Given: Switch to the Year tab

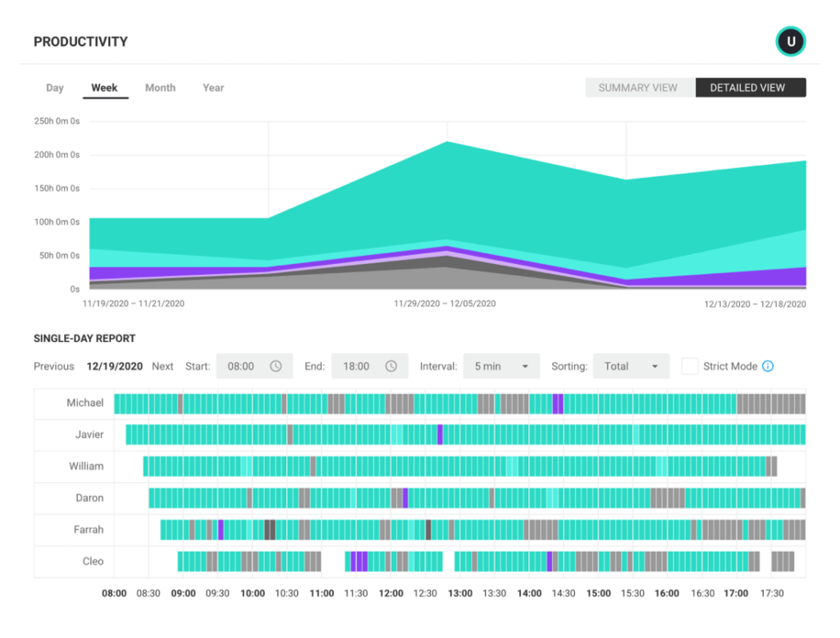Looking at the screenshot, I should (x=212, y=88).
